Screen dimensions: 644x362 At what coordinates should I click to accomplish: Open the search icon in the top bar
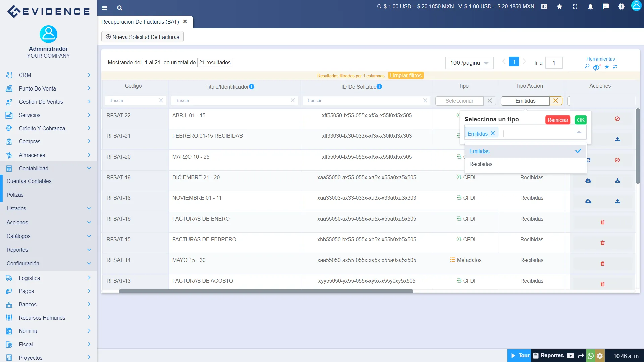click(120, 8)
